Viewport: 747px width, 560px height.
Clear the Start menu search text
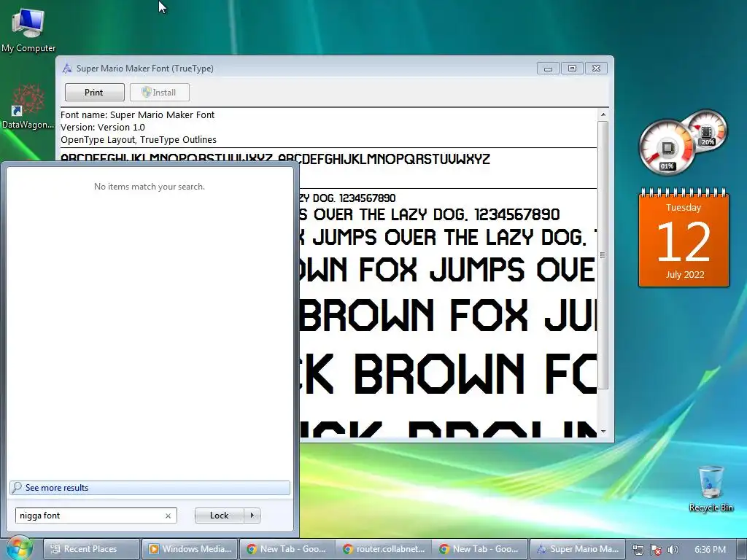[168, 516]
